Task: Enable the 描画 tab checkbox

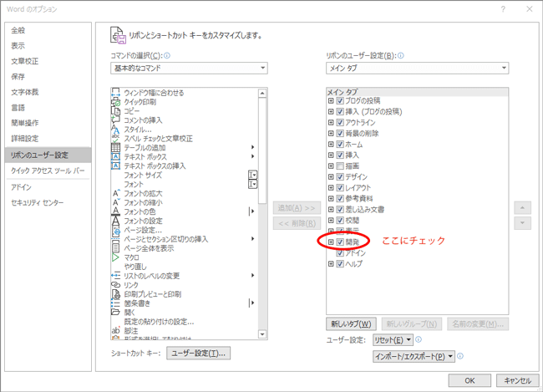Action: (x=340, y=166)
